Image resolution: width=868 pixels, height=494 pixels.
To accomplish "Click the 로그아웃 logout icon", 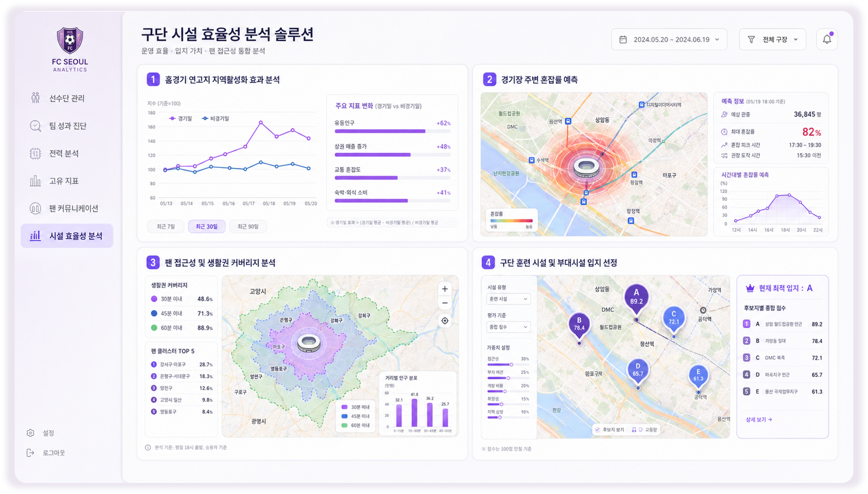I will click(x=30, y=453).
